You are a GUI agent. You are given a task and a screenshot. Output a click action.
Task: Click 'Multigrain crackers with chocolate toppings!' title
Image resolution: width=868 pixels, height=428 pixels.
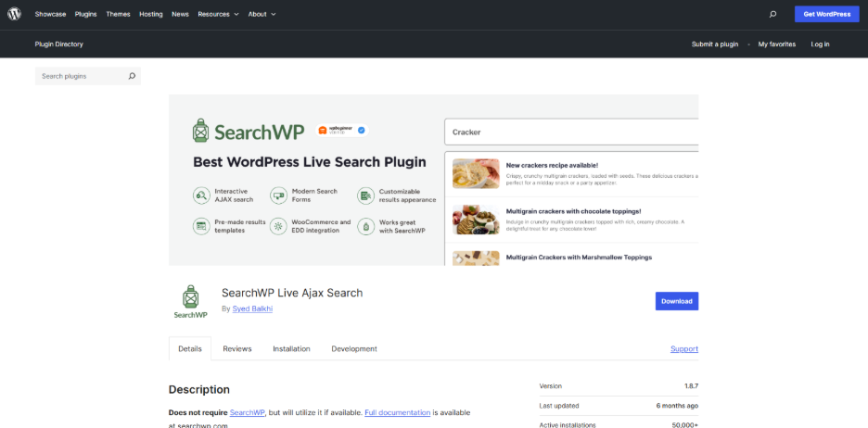573,211
